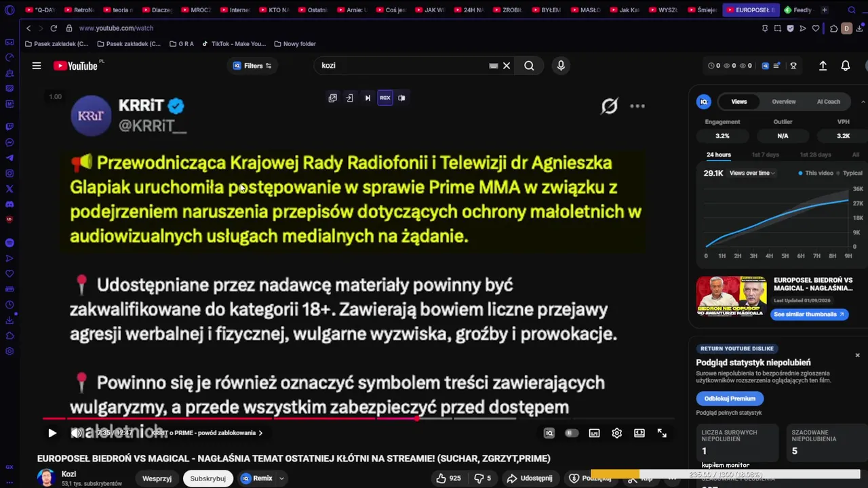Screen dimensions: 868x488
Task: Click See similar thumbnails button
Action: [x=809, y=314]
